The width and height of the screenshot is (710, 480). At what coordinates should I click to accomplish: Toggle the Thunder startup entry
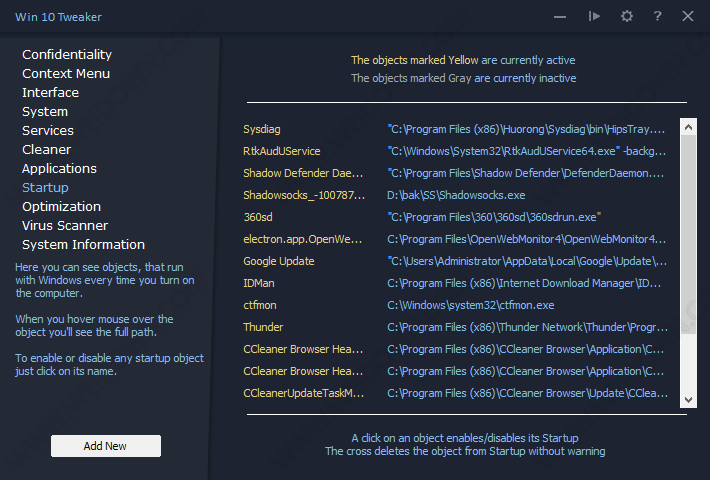pos(263,327)
